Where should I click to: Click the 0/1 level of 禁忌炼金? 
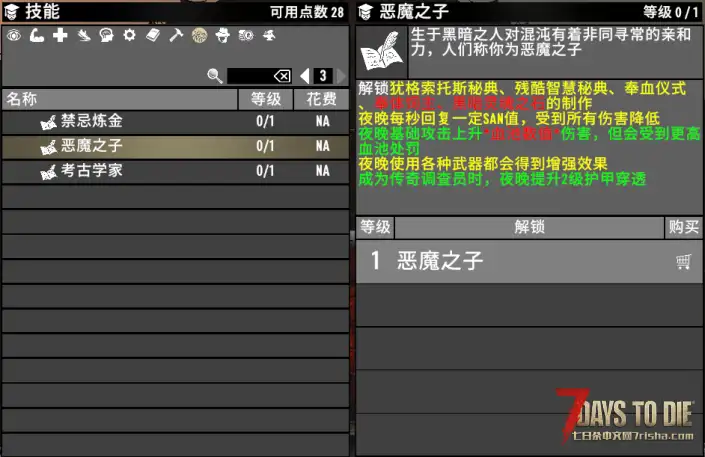click(x=265, y=121)
